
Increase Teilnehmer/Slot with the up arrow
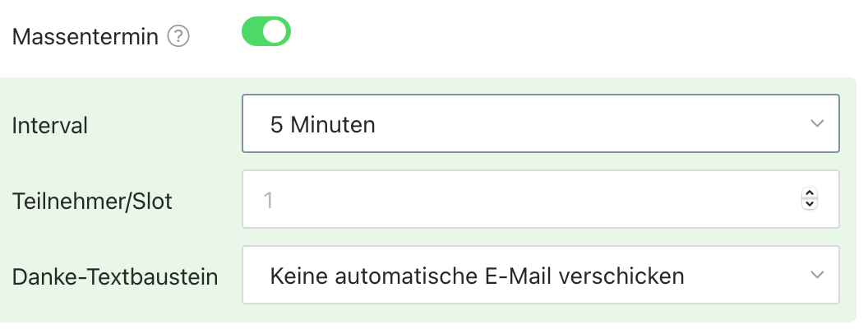click(810, 194)
